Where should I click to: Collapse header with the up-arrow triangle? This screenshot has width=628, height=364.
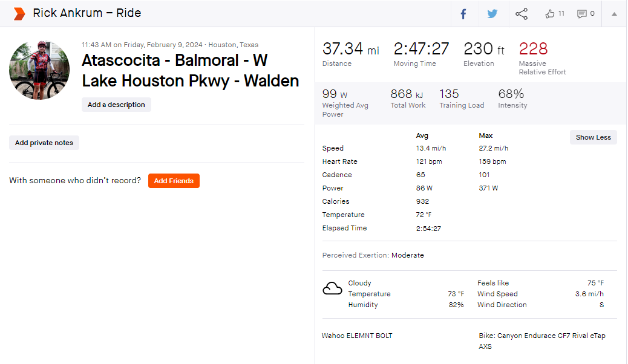[x=614, y=14]
